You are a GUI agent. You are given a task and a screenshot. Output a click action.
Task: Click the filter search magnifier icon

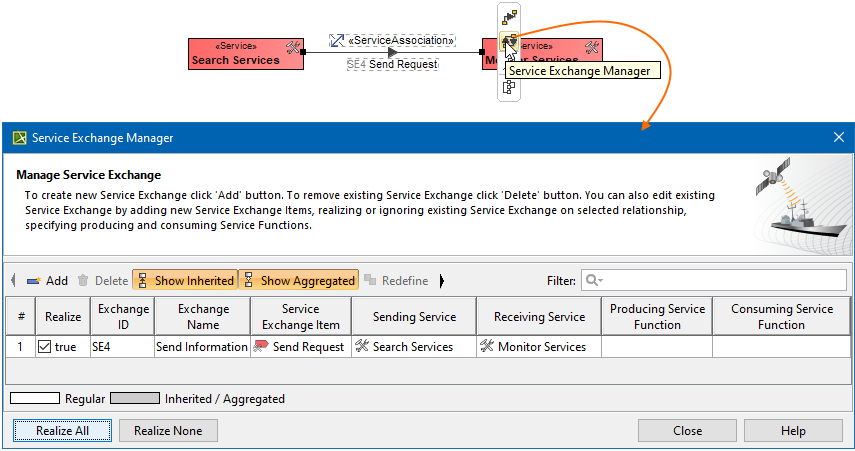coord(592,281)
